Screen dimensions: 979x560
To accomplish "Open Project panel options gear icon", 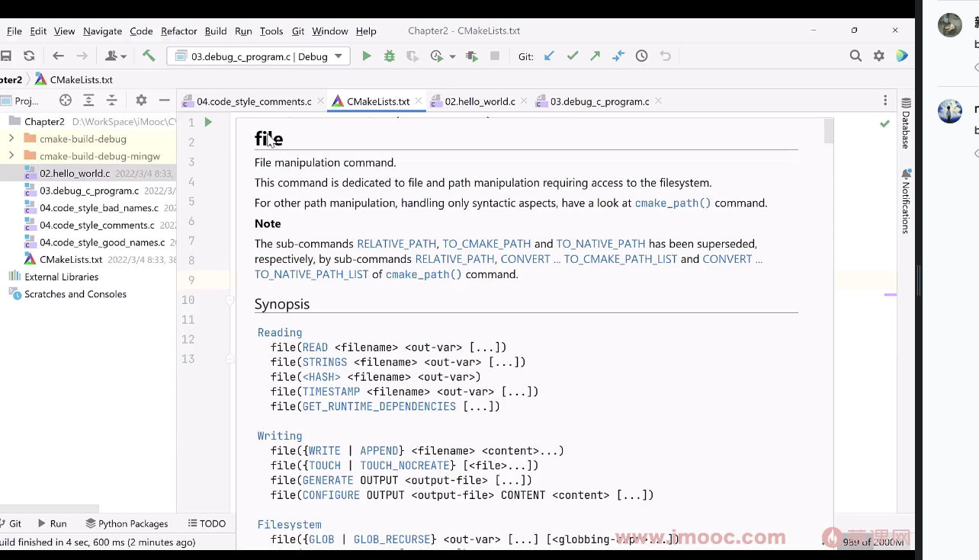I will click(141, 101).
